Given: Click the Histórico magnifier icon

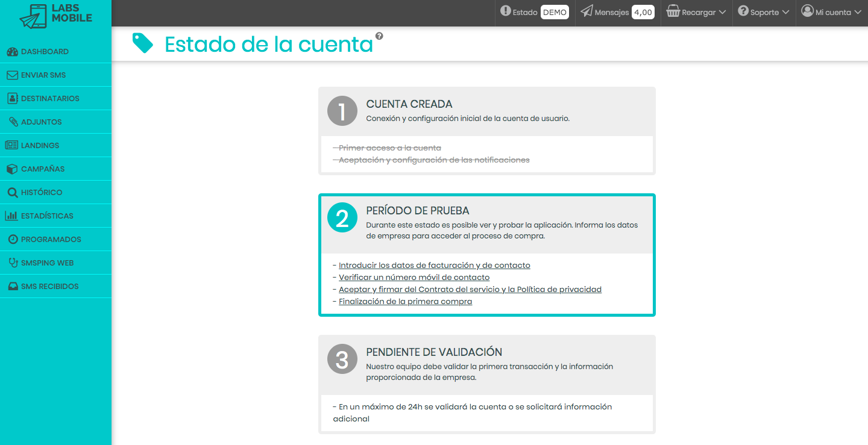Looking at the screenshot, I should pyautogui.click(x=12, y=193).
